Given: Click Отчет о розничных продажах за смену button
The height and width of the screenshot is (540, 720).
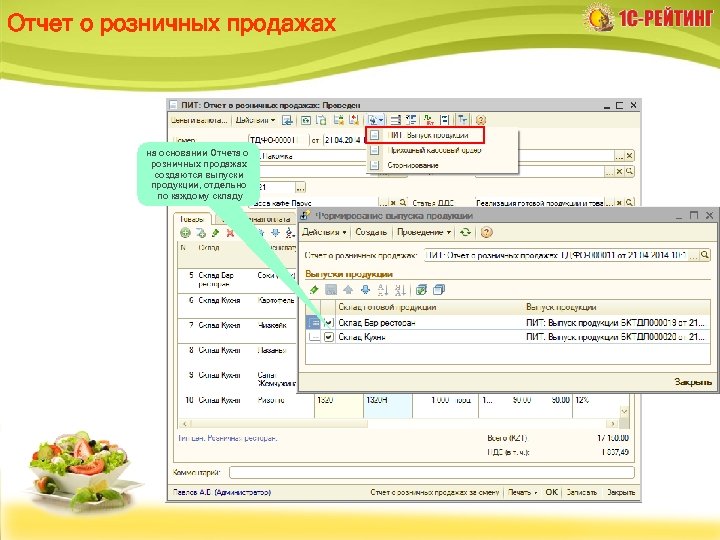Looking at the screenshot, I should 435,492.
